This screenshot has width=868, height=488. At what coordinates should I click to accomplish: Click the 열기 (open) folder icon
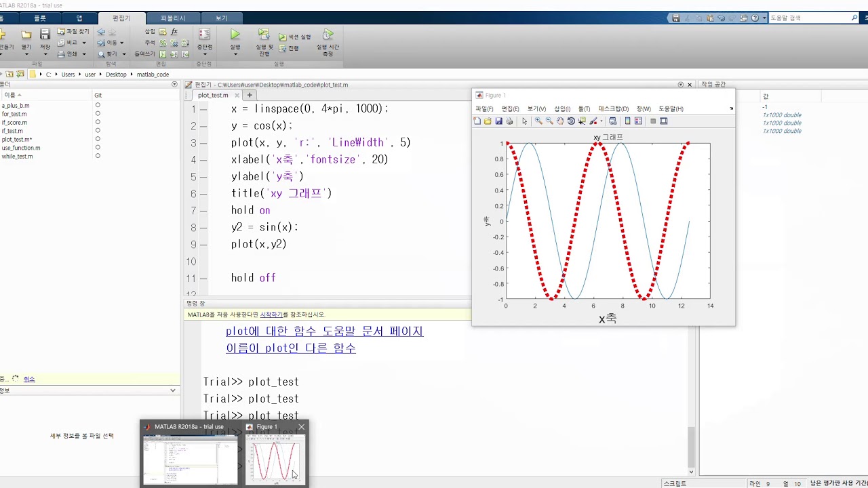pos(26,35)
